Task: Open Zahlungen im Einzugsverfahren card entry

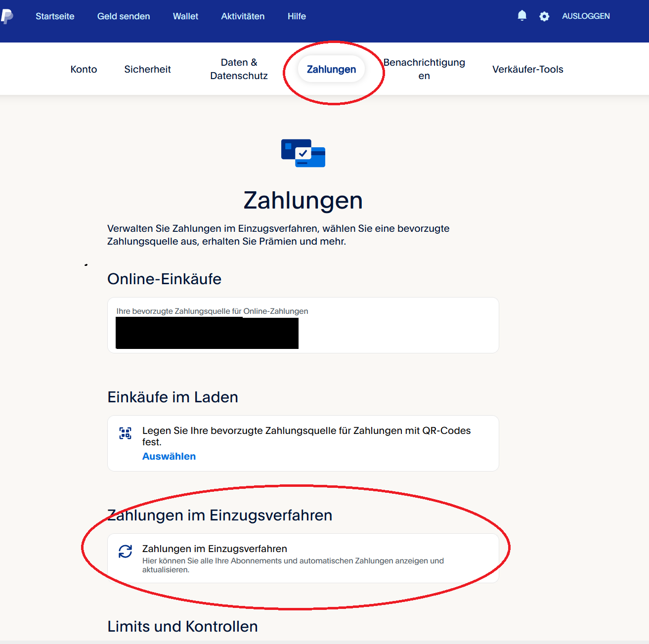Action: pos(303,558)
